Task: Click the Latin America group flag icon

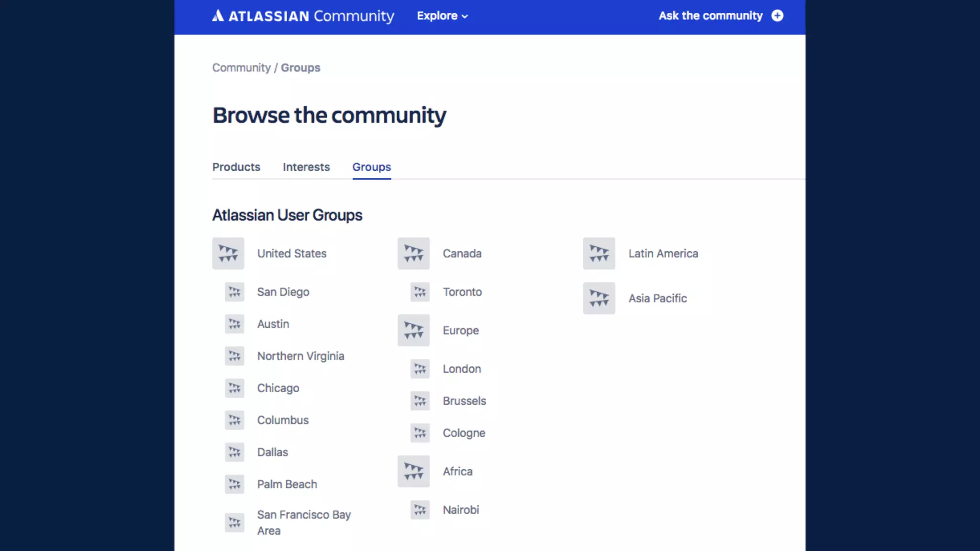Action: [x=599, y=253]
